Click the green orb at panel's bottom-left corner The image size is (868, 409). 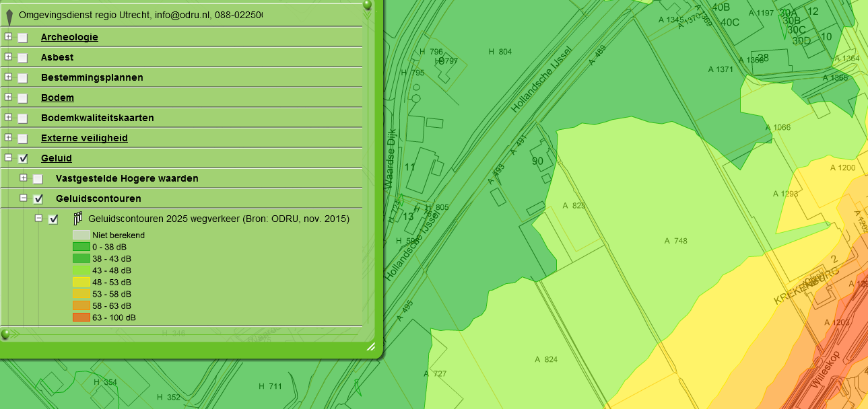coord(5,334)
